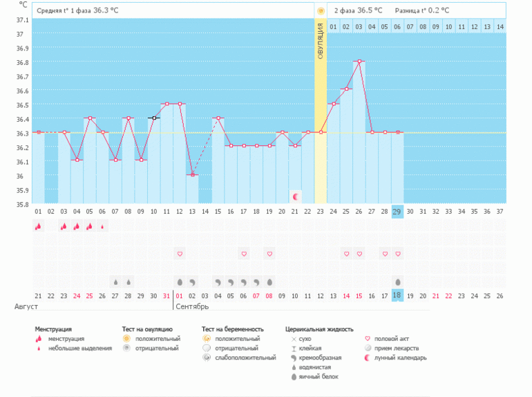Click the black-marked data point on day 10
Screen dimensions: 532x397
[x=153, y=118]
